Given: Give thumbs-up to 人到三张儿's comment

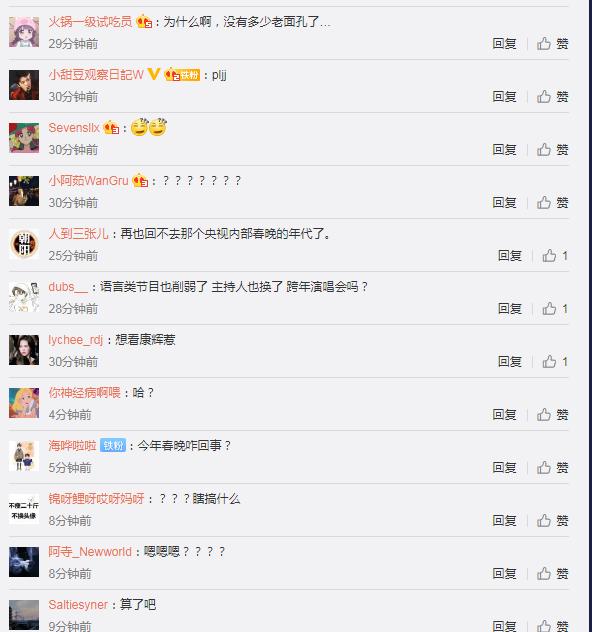Looking at the screenshot, I should tap(555, 256).
